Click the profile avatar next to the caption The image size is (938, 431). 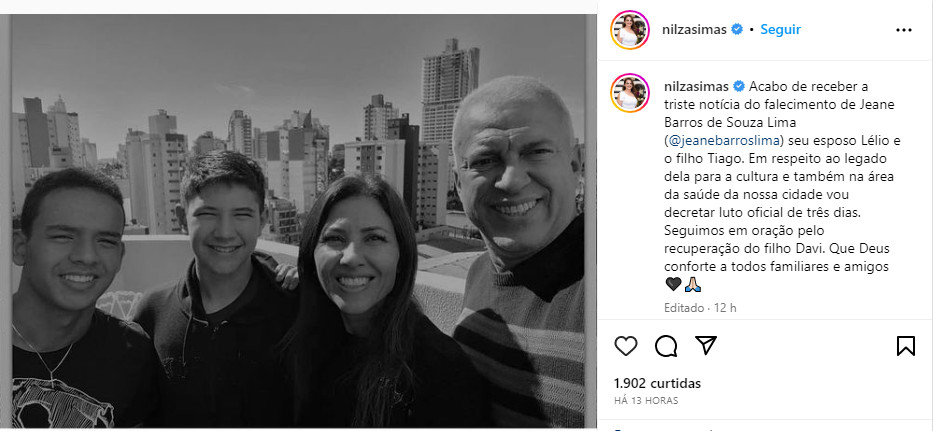coord(629,92)
